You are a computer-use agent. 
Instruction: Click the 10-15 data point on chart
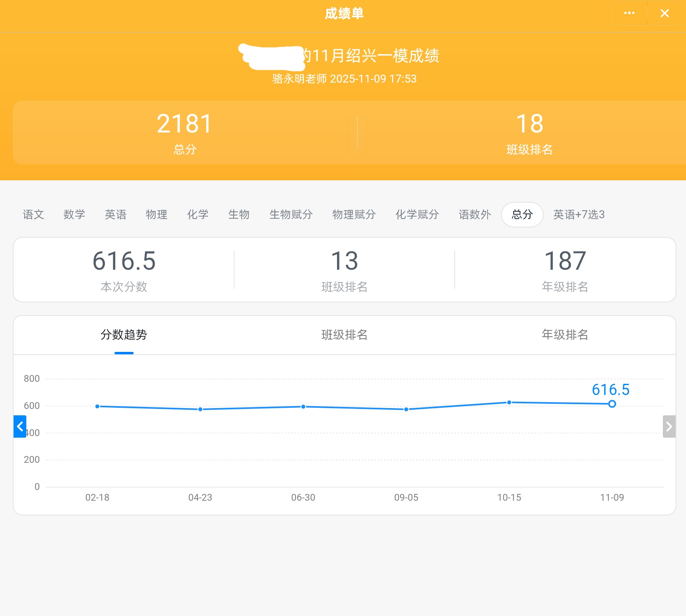[509, 402]
